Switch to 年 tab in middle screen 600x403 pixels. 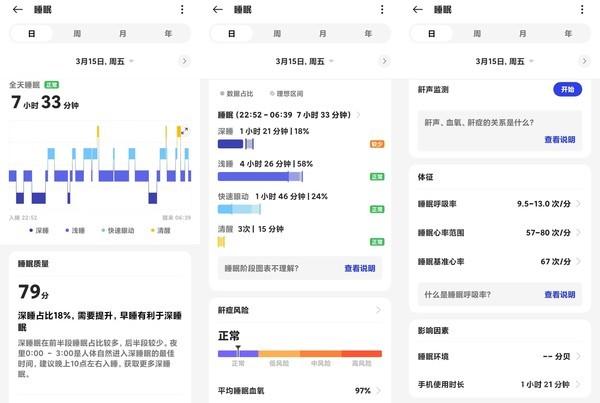[x=368, y=34]
